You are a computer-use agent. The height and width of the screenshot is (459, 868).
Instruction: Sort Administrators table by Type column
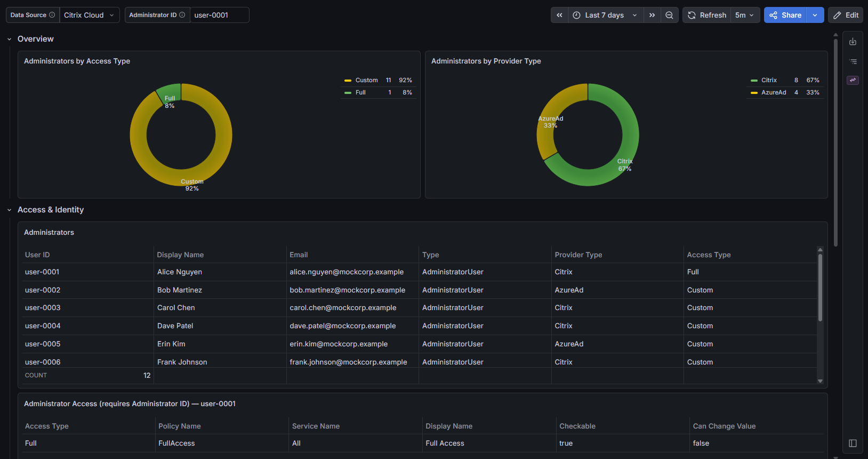431,255
